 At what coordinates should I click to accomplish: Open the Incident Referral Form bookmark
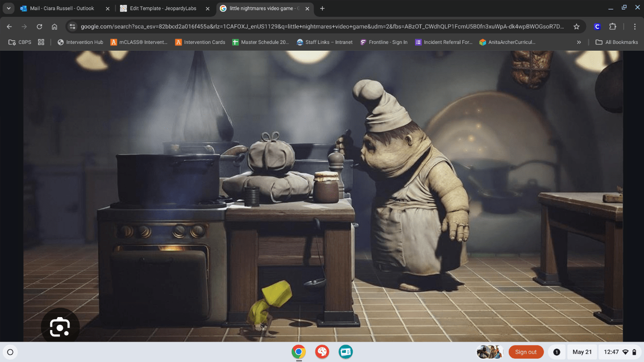click(444, 42)
